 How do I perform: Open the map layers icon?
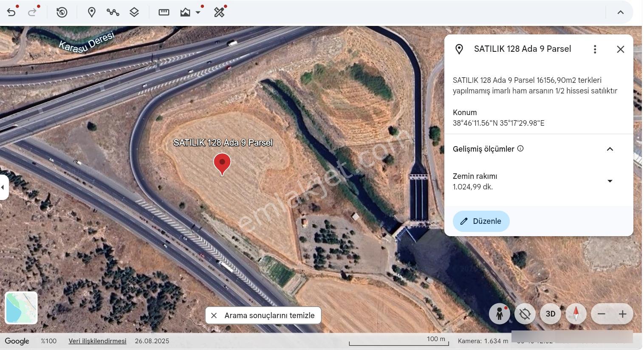click(x=134, y=12)
